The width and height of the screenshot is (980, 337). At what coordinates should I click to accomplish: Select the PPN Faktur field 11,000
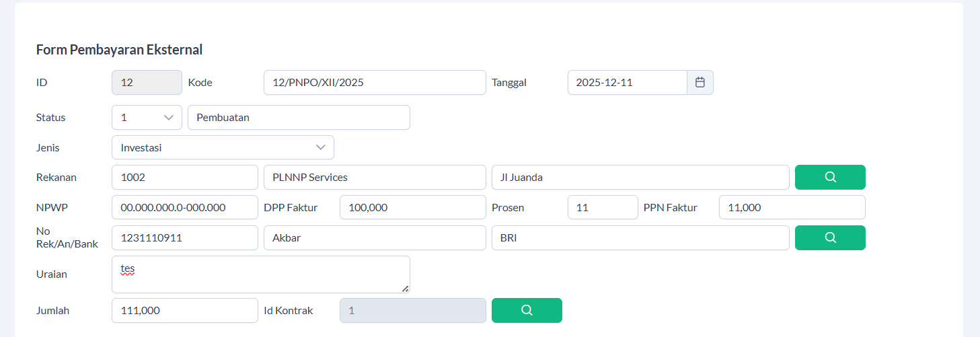point(792,207)
